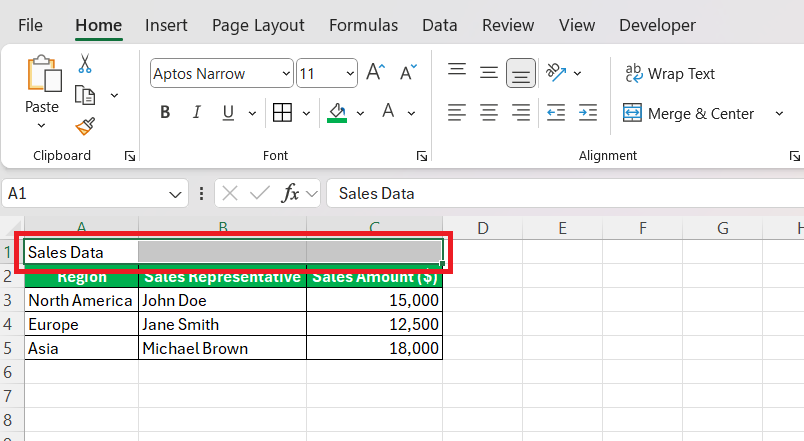
Task: Set Middle Align vertical alignment
Action: click(489, 73)
